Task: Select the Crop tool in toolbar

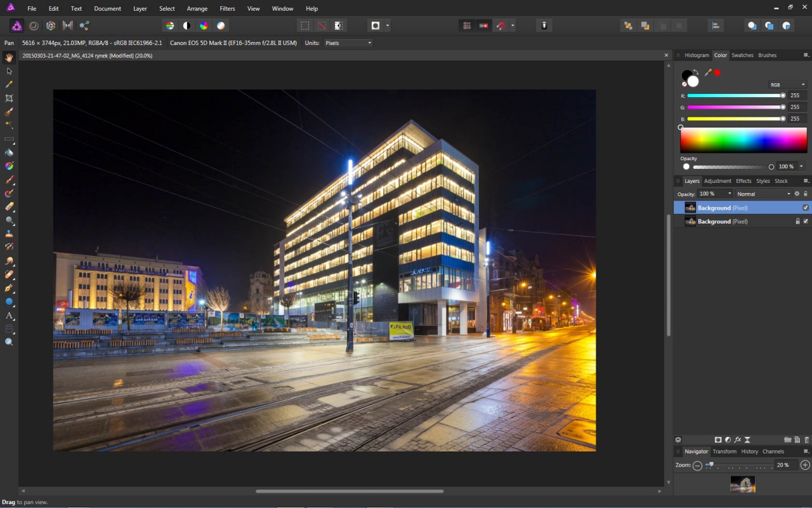Action: 9,98
